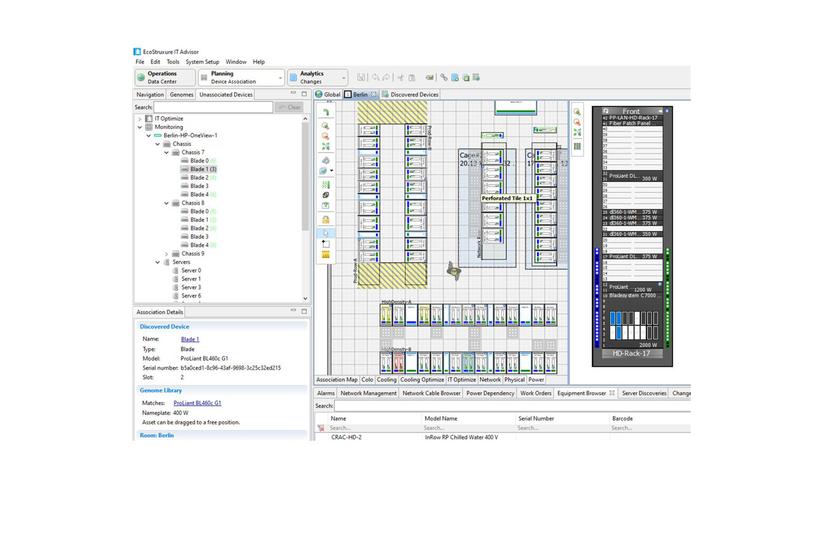
Task: Open the layer dropdown arrow in floor toolbar
Action: pos(331,171)
